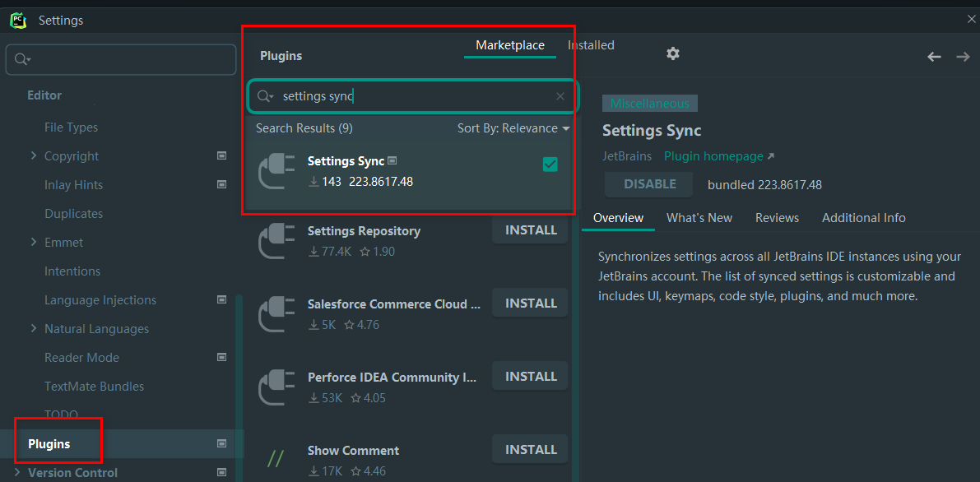Select TextMate Bundles in settings tree
The width and height of the screenshot is (980, 482).
point(95,387)
